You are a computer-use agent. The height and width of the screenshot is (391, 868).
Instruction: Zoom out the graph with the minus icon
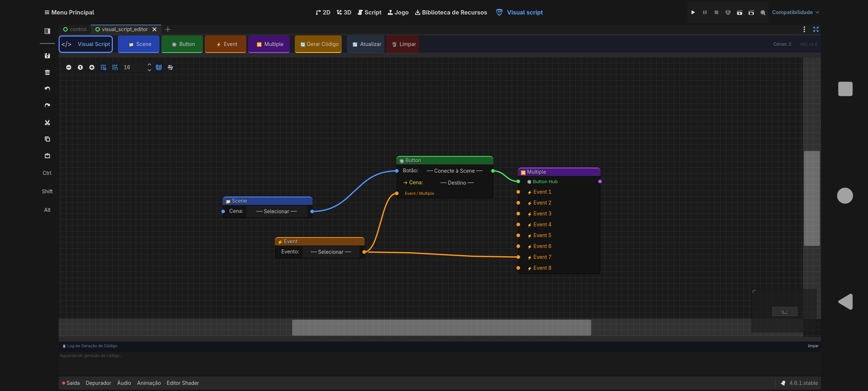pyautogui.click(x=69, y=67)
